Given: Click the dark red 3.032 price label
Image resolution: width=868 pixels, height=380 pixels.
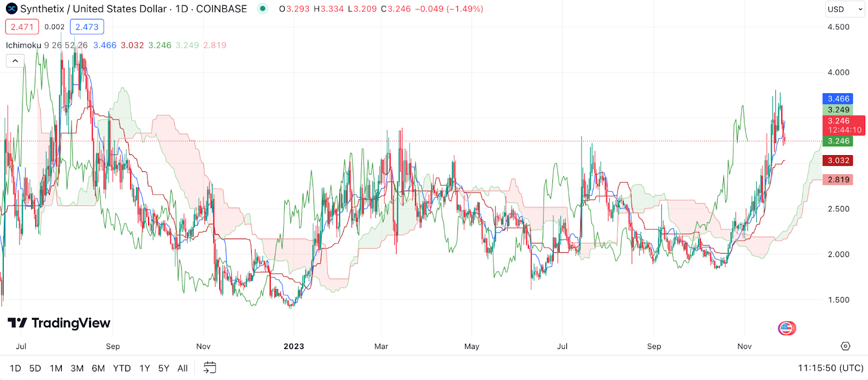Looking at the screenshot, I should coord(838,160).
